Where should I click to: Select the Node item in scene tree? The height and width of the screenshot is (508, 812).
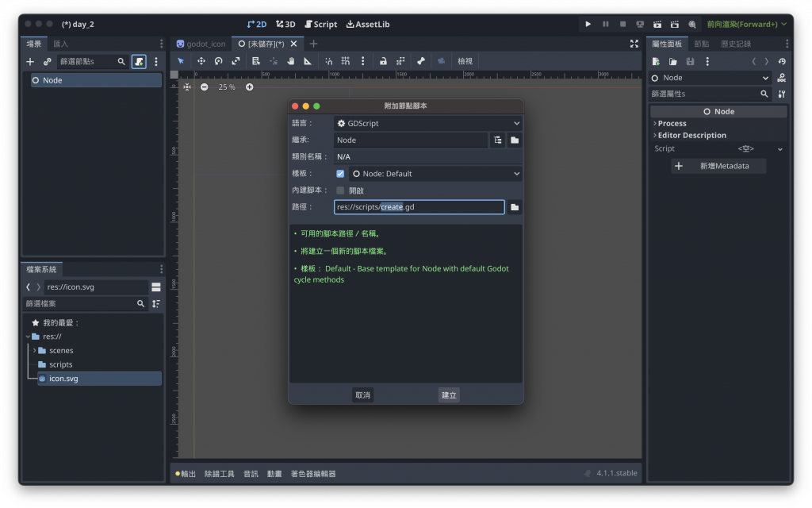pos(96,80)
